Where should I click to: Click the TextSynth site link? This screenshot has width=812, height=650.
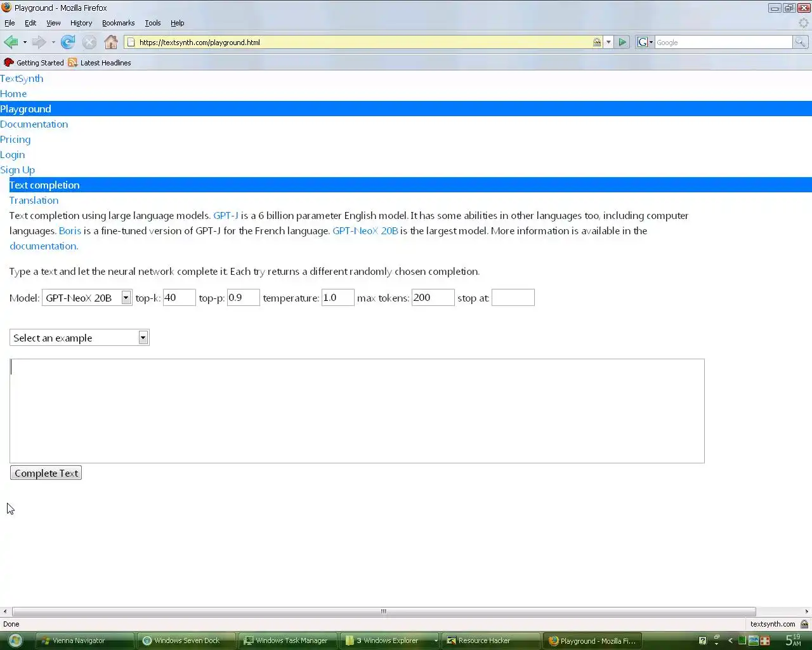coord(22,79)
